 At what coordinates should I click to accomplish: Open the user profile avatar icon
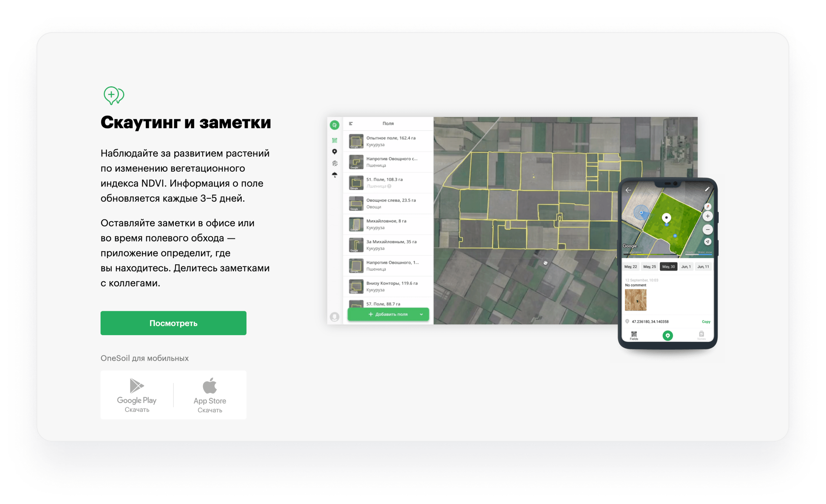[334, 317]
